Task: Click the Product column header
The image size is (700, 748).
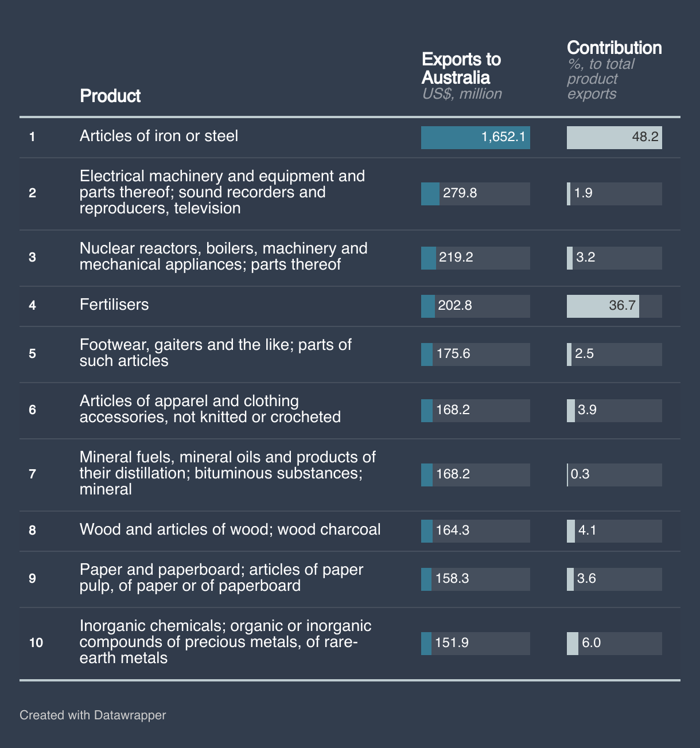Action: [x=110, y=96]
